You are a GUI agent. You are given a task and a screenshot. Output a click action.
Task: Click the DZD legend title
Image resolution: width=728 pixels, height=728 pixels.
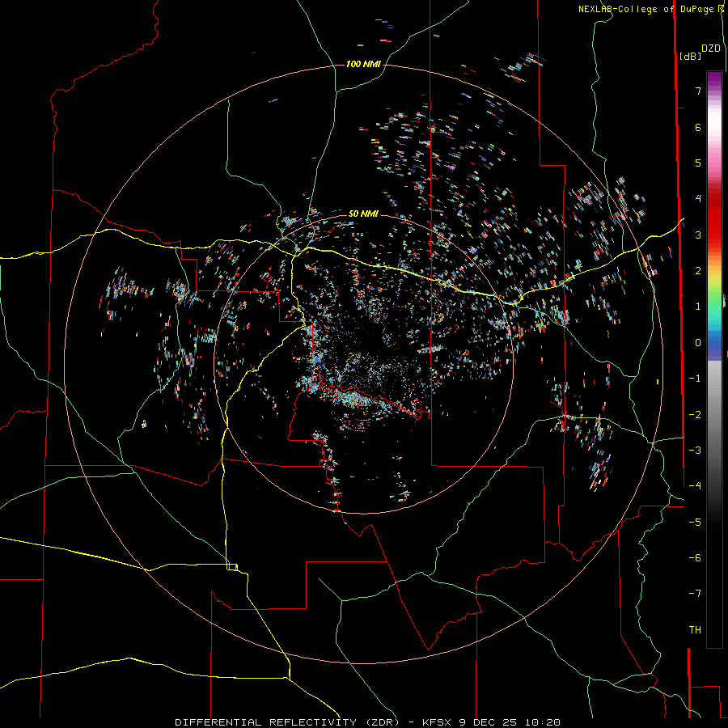tap(711, 49)
